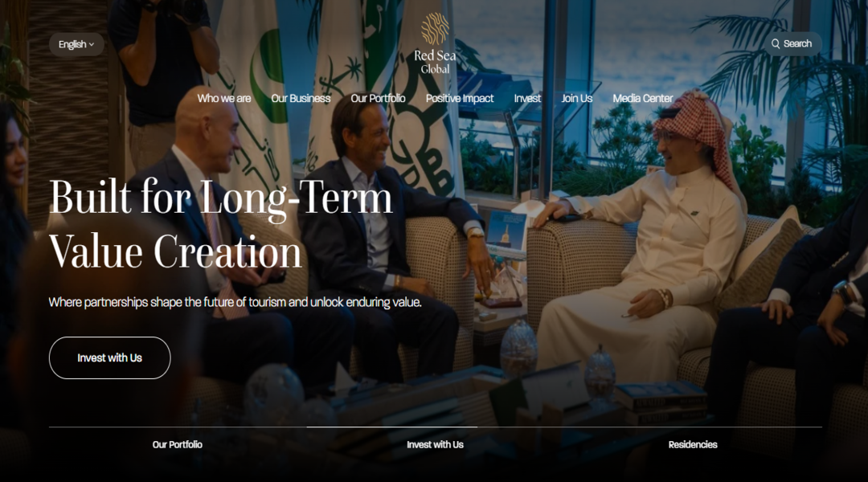
Task: Open the Our Business menu
Action: (301, 99)
